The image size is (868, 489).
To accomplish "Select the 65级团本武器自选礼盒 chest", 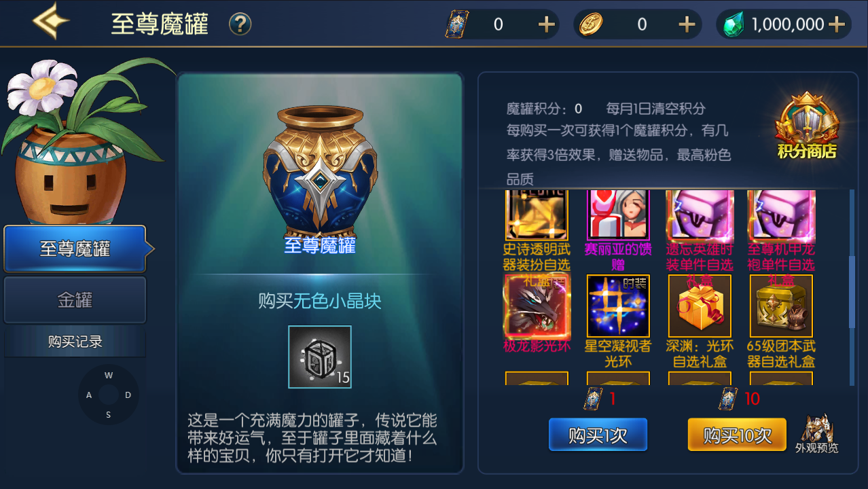I will click(x=781, y=306).
